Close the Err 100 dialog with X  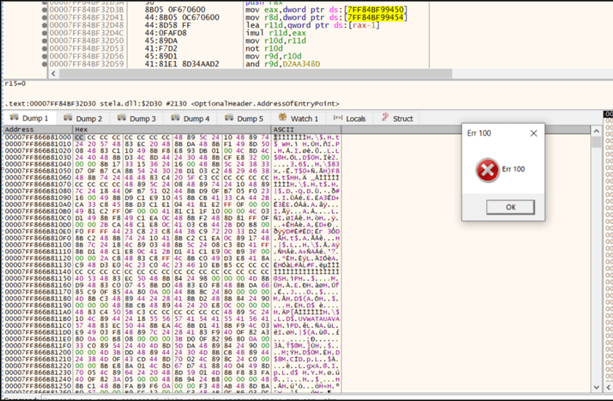point(532,133)
